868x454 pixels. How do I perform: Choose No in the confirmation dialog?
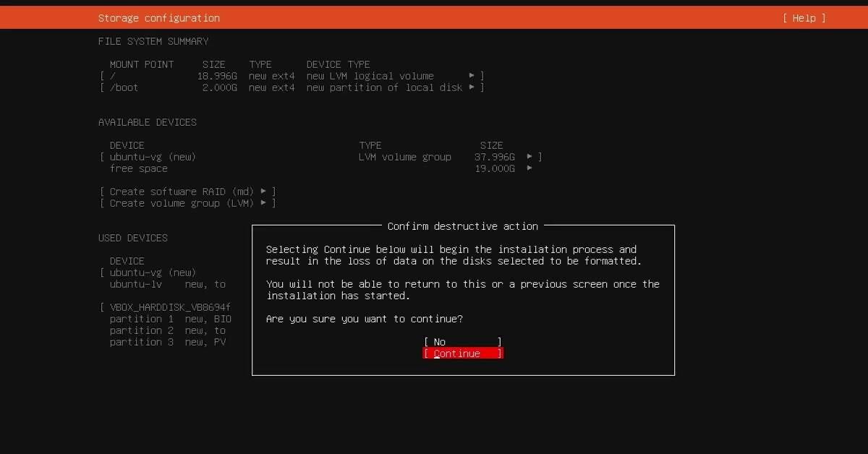[462, 342]
